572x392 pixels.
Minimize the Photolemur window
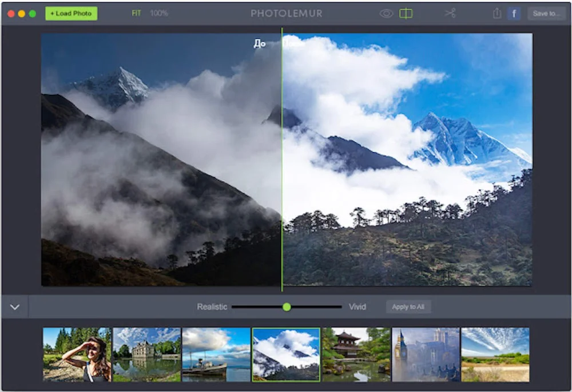coord(22,14)
